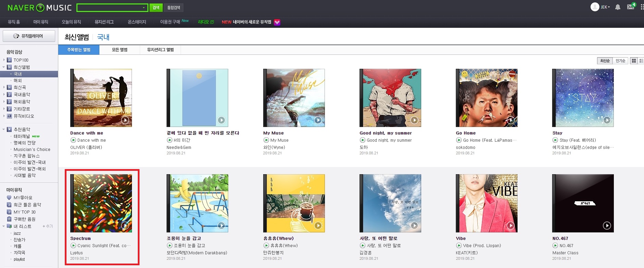Click play icon next to Go Home track
644x268 pixels.
click(459, 140)
